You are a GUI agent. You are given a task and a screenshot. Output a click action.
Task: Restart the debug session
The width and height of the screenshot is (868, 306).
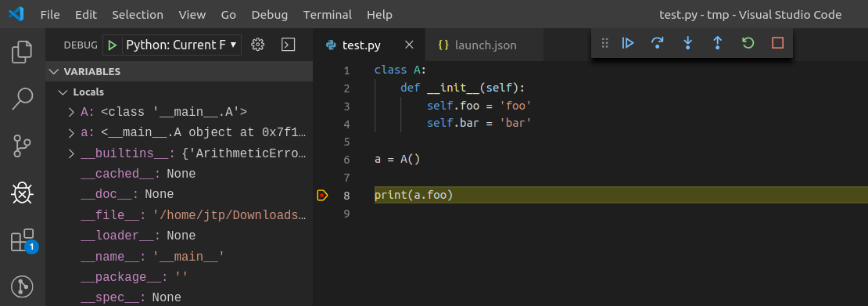[748, 43]
